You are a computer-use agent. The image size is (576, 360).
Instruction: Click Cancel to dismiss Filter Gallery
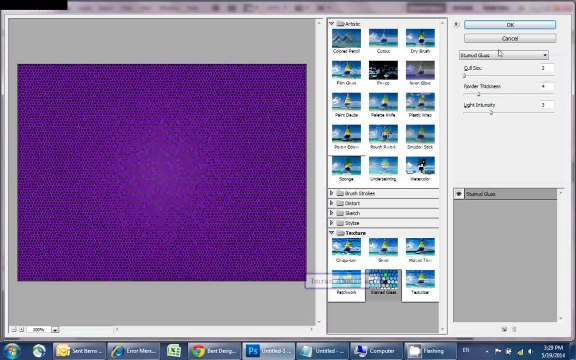point(510,38)
